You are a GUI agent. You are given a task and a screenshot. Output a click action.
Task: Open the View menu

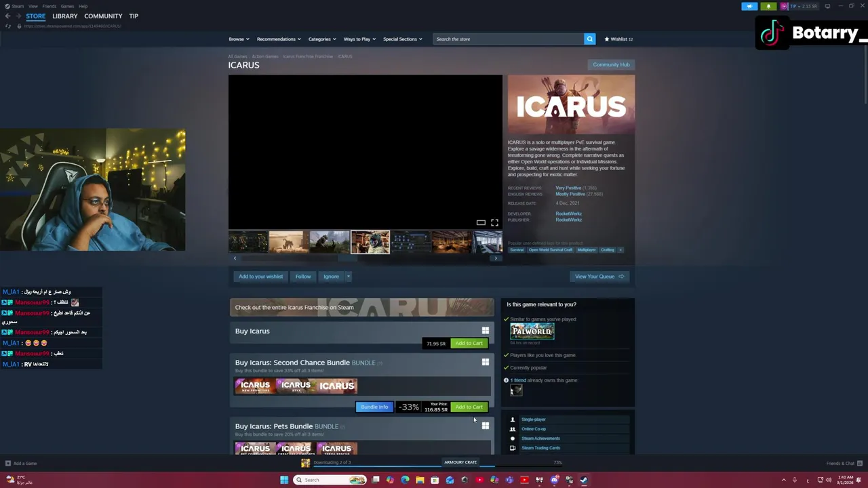tap(33, 6)
